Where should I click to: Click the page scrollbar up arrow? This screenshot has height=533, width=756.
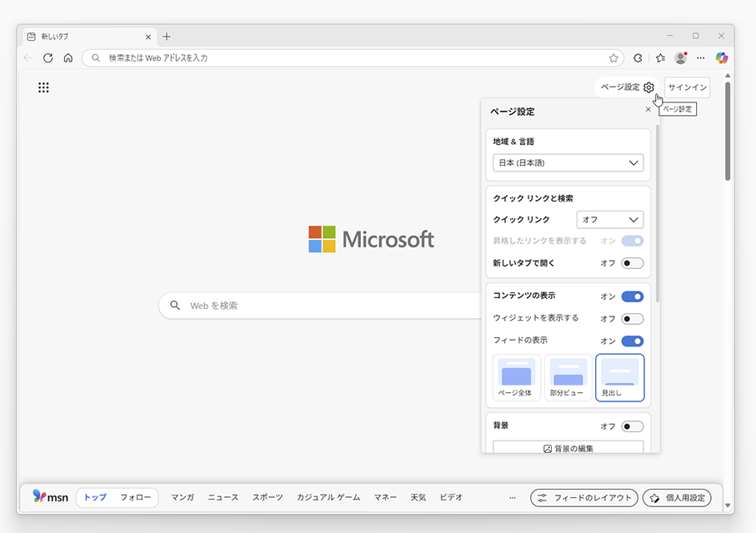tap(728, 76)
